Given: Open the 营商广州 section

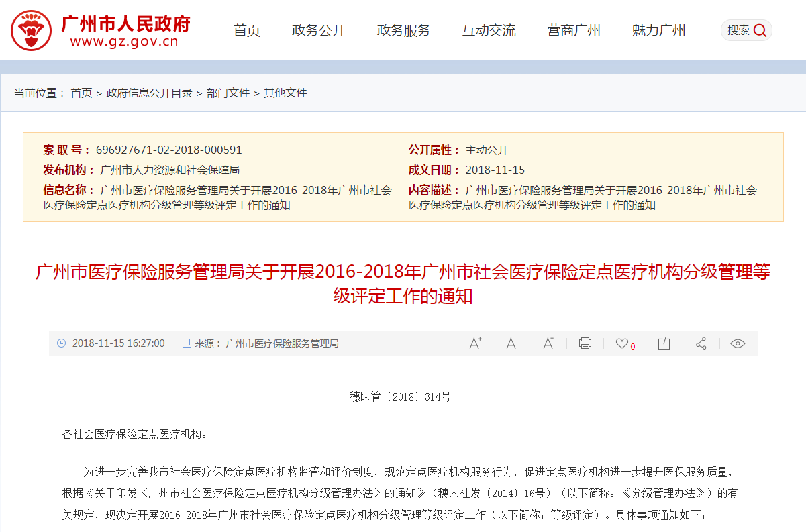Looking at the screenshot, I should [574, 30].
